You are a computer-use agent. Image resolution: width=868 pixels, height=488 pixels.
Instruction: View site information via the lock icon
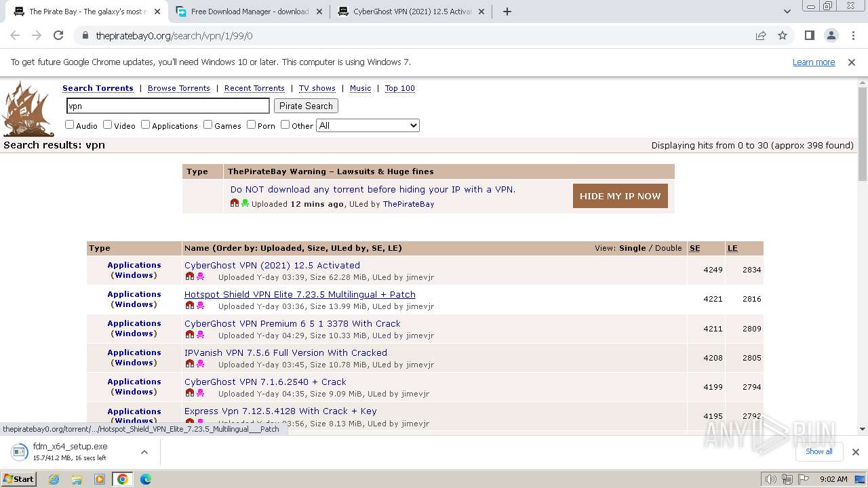(85, 36)
